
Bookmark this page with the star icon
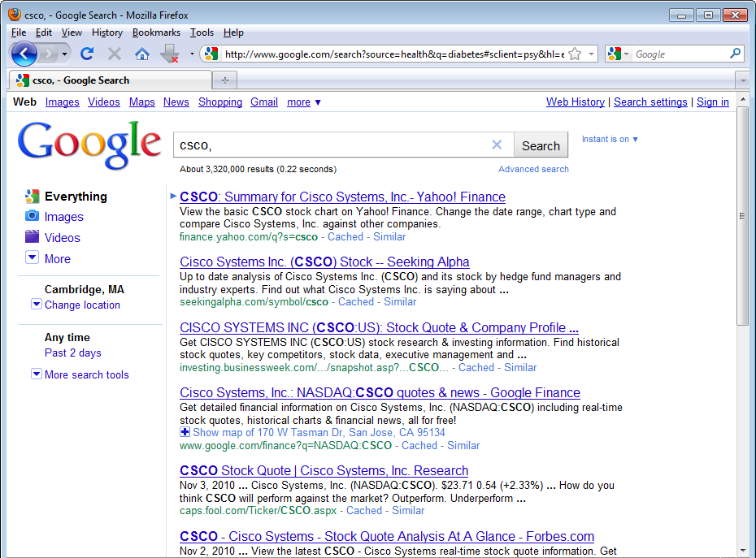575,54
